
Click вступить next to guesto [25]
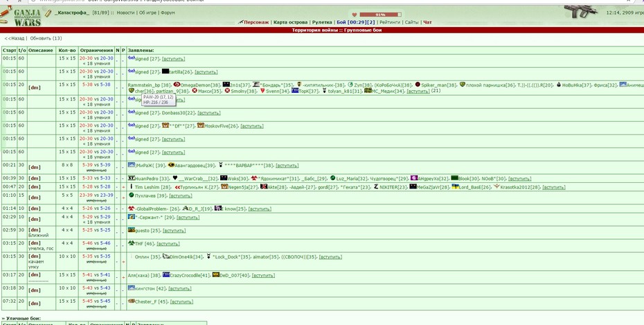(x=174, y=231)
